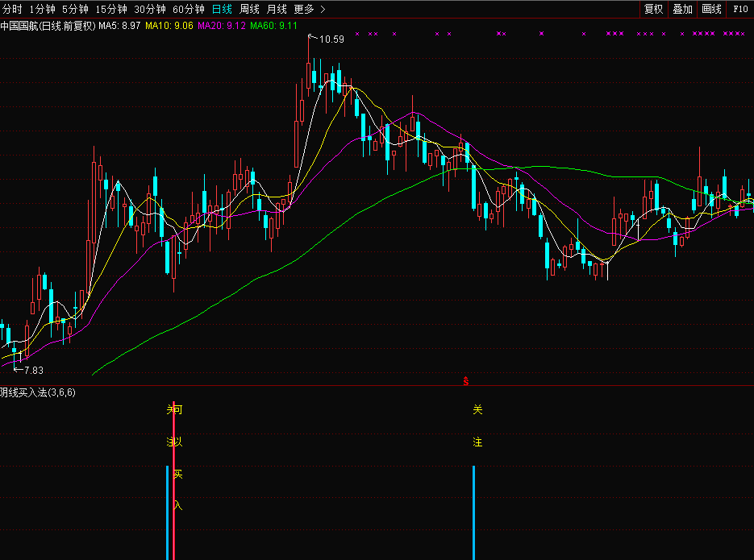Switch chart to 30分钟 period
Screen dimensions: 754x560
150,10
